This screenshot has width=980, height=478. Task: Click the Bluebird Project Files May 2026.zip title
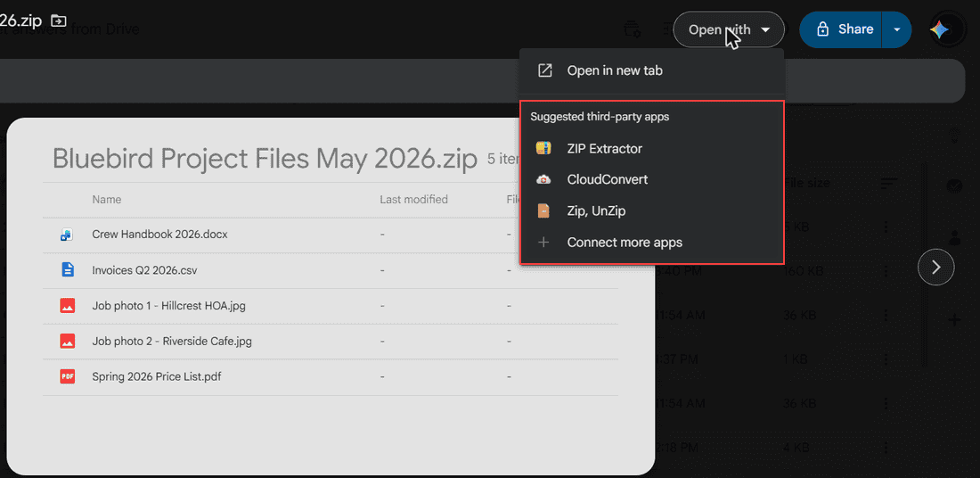click(x=265, y=158)
